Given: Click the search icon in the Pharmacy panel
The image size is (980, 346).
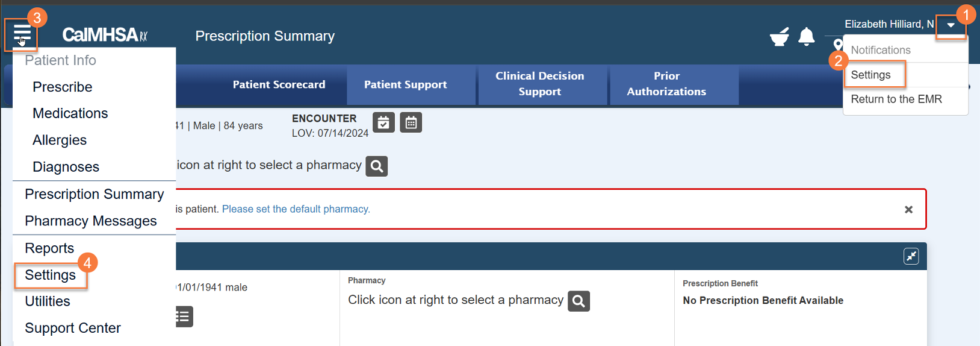Looking at the screenshot, I should pyautogui.click(x=578, y=301).
